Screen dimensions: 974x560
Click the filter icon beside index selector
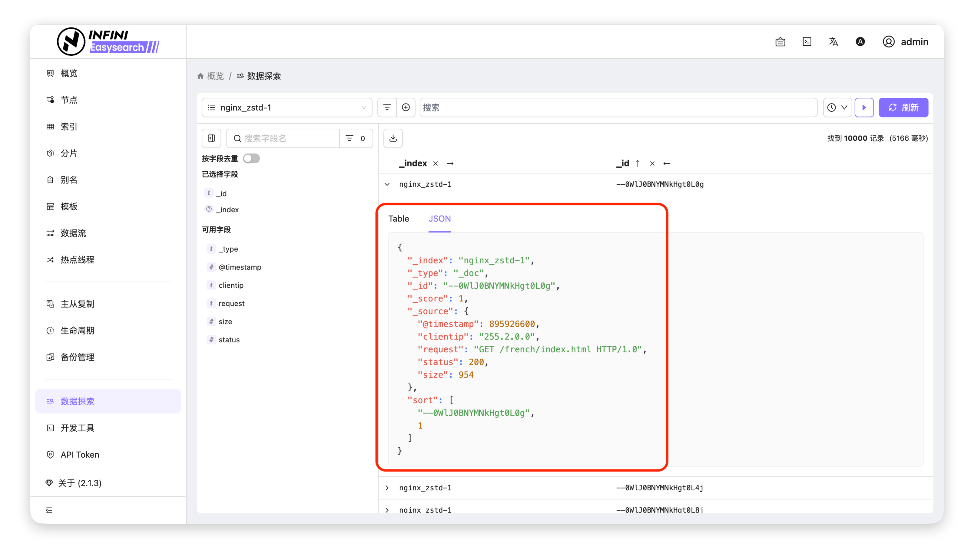coord(387,107)
